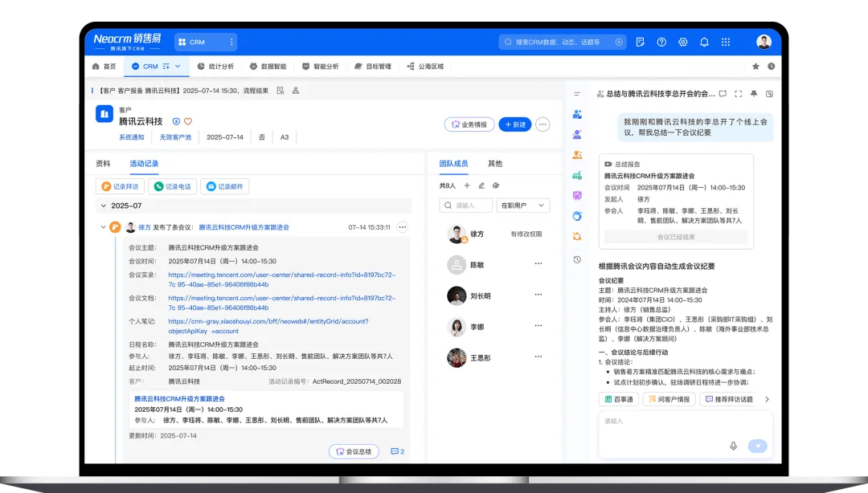Screen dimensions: 868x493
Task: Open the apps grid icon in the header
Action: [x=726, y=42]
